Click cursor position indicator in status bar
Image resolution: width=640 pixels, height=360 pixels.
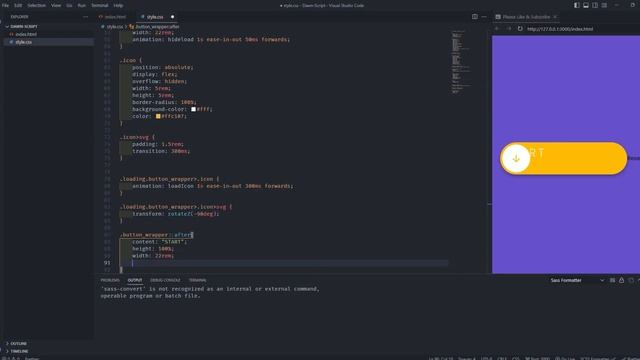coord(440,358)
